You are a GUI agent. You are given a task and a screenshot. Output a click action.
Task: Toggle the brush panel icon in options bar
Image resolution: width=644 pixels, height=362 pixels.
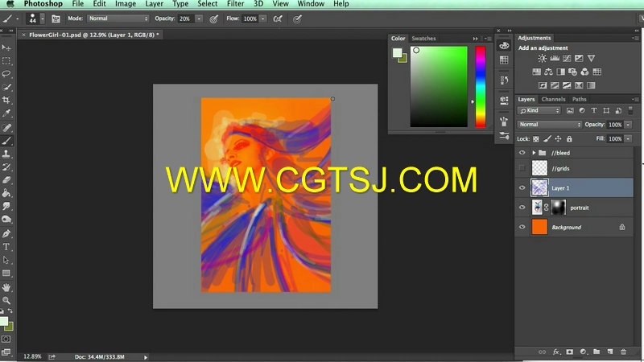56,19
